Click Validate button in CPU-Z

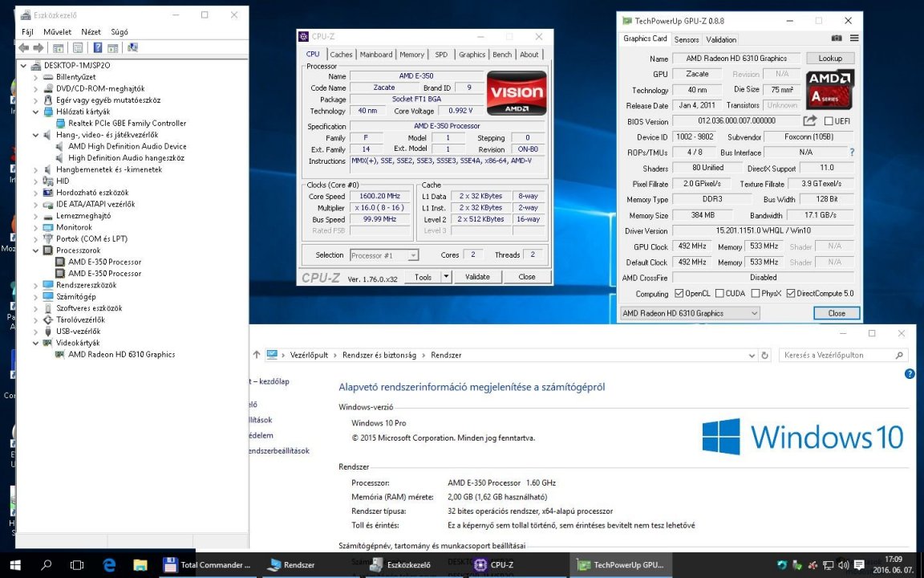477,277
